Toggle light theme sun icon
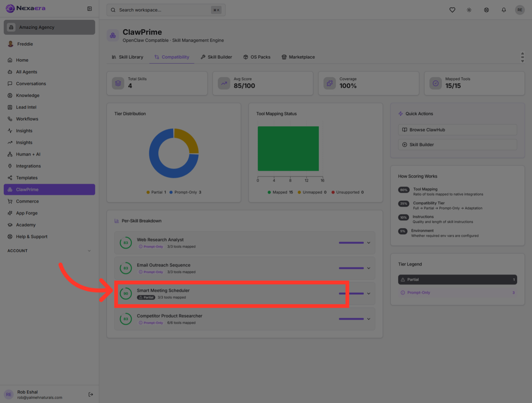 [469, 10]
